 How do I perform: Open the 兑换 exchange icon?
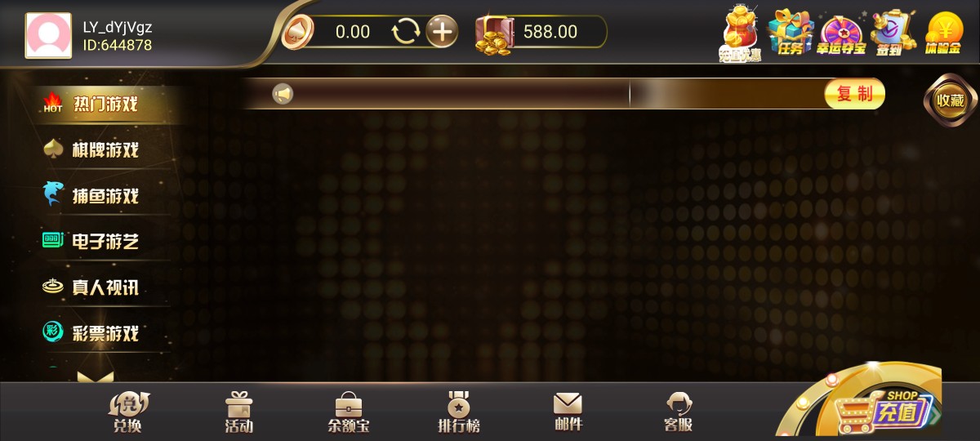[x=128, y=412]
